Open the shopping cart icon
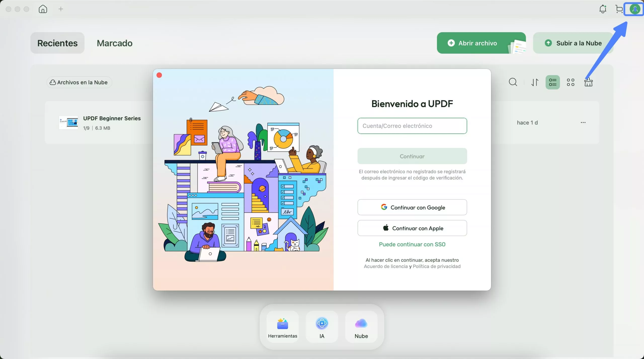Image resolution: width=644 pixels, height=359 pixels. click(x=619, y=9)
